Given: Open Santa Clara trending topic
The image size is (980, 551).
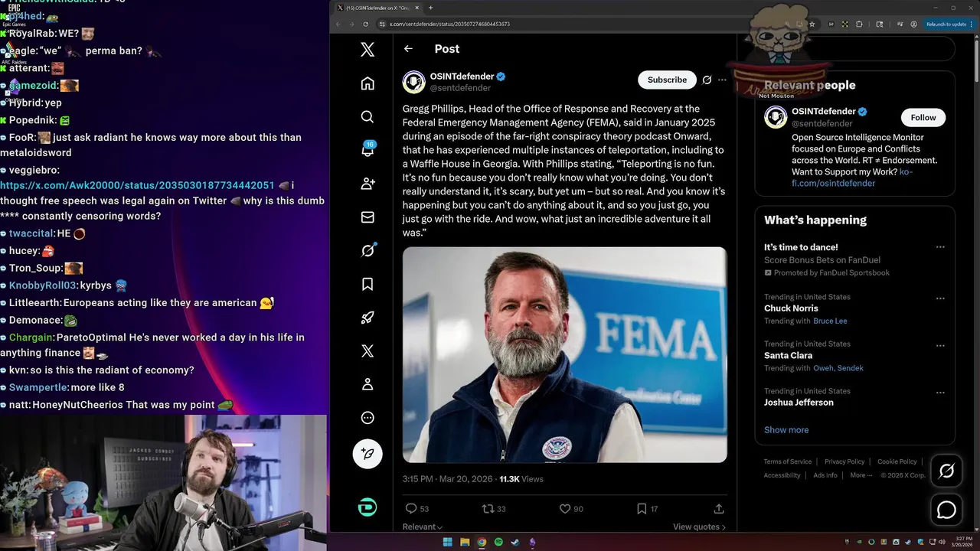Looking at the screenshot, I should tap(788, 355).
